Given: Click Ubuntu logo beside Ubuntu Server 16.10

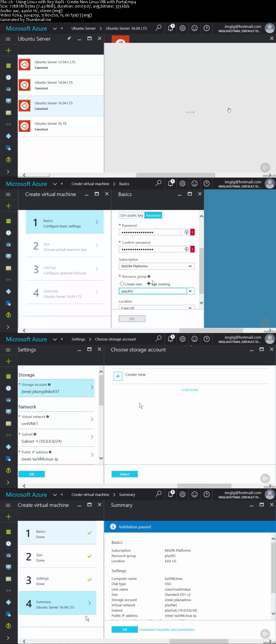Looking at the screenshot, I should (x=25, y=126).
